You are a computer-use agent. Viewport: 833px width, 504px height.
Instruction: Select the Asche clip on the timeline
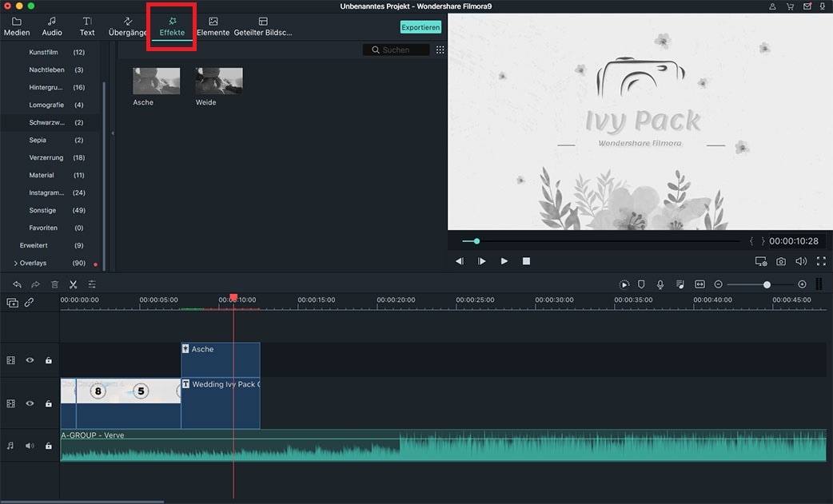[x=221, y=359]
